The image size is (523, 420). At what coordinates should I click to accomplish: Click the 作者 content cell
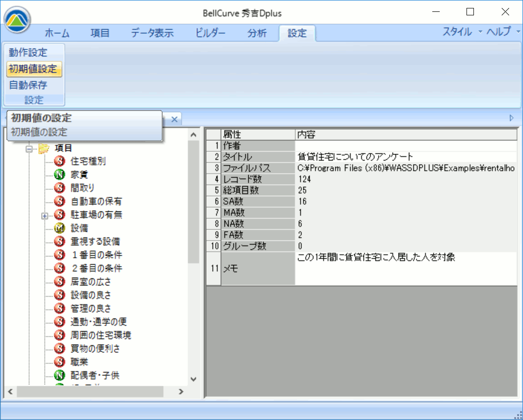point(406,146)
